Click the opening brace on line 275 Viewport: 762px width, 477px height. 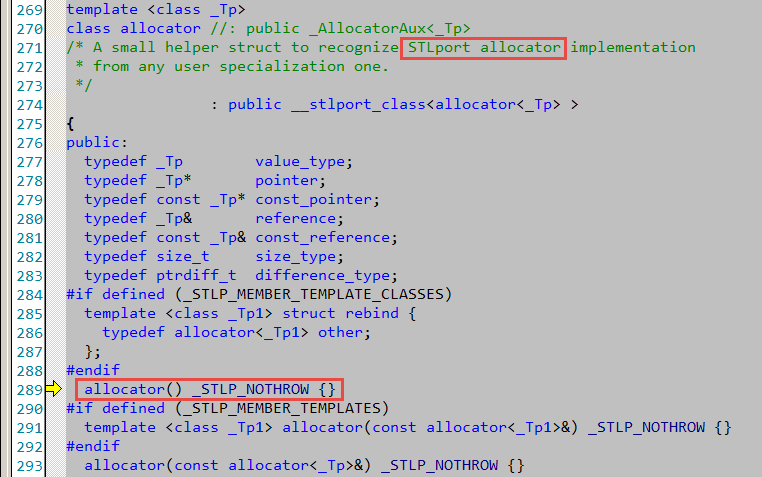70,123
